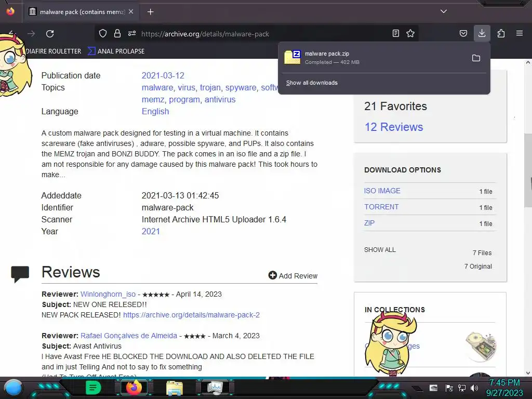This screenshot has height=399, width=532.
Task: Click Show all downloads
Action: [312, 83]
